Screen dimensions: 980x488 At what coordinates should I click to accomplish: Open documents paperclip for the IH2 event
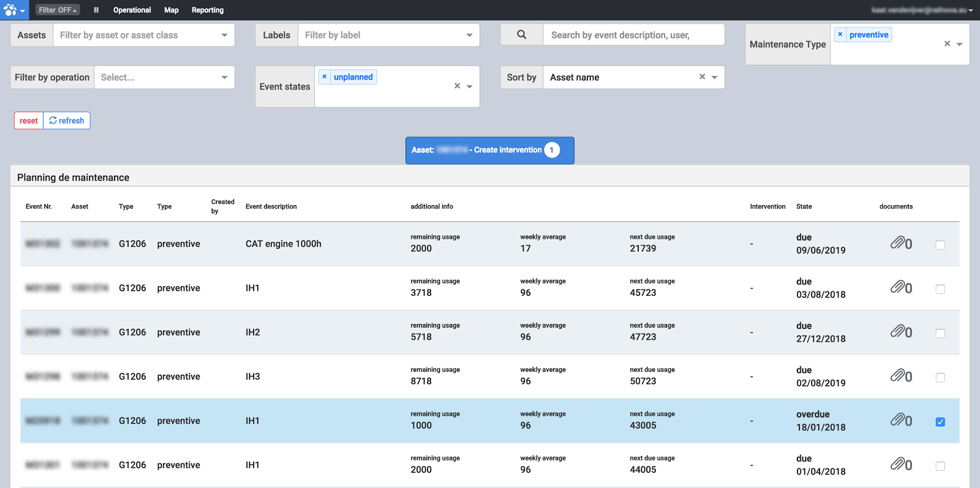(x=898, y=332)
